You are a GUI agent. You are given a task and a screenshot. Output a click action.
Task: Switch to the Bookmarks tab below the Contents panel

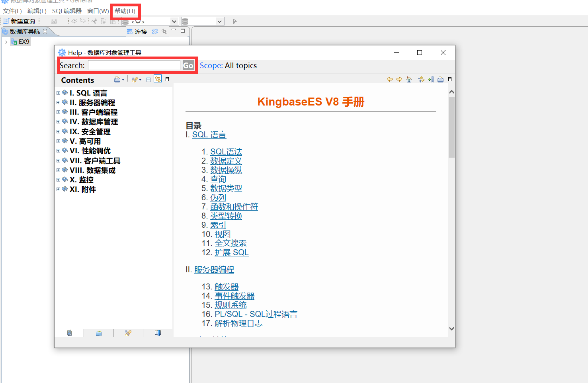pos(157,333)
